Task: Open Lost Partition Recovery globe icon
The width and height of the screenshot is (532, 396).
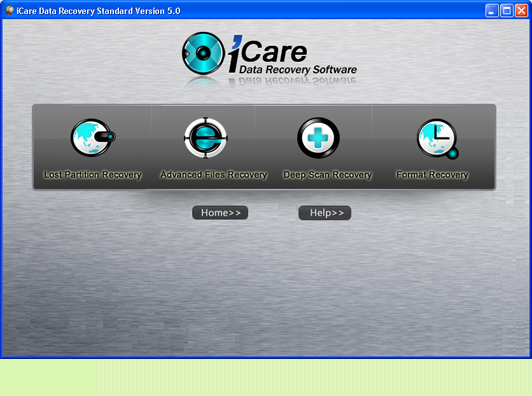Action: pyautogui.click(x=93, y=137)
